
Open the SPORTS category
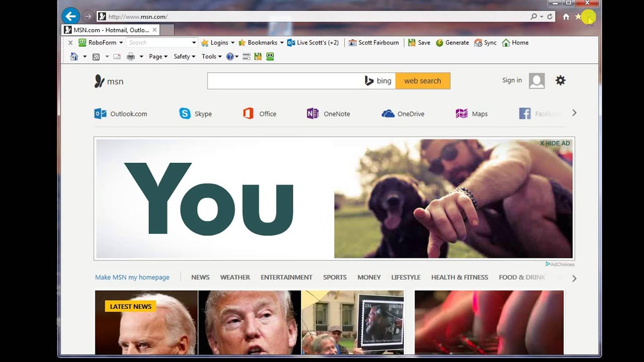[335, 277]
